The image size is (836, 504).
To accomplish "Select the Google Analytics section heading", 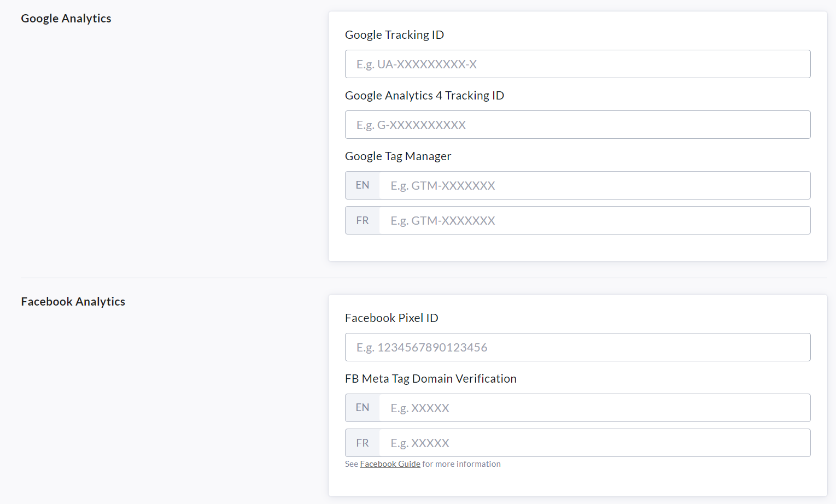I will [x=66, y=19].
